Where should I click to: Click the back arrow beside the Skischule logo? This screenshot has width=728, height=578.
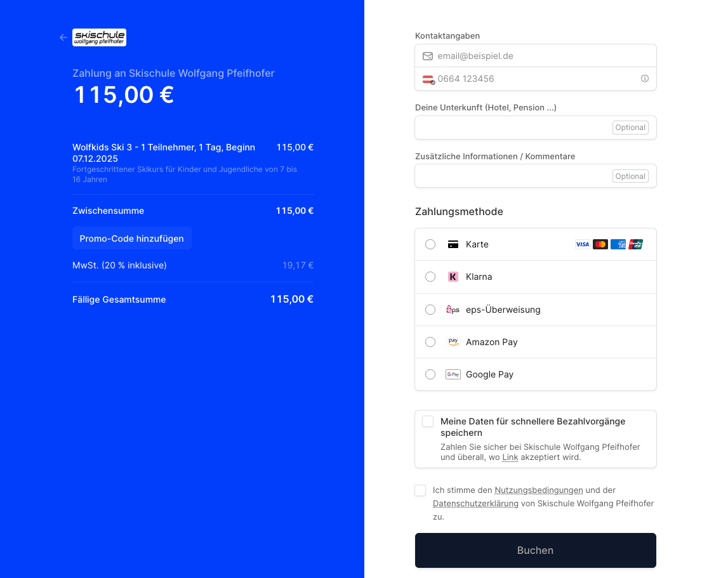click(x=63, y=37)
